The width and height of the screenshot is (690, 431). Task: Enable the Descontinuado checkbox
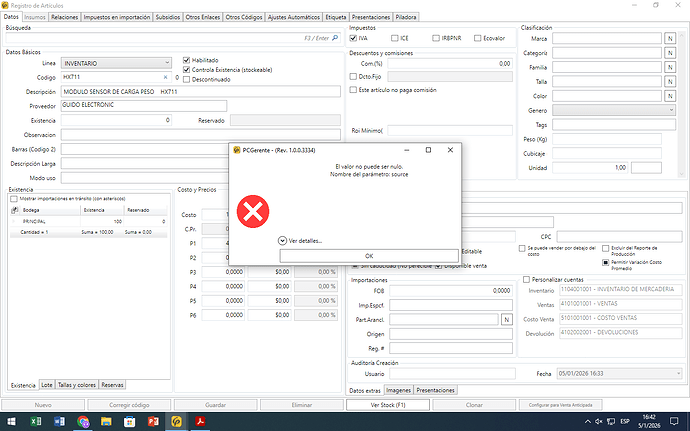(187, 80)
